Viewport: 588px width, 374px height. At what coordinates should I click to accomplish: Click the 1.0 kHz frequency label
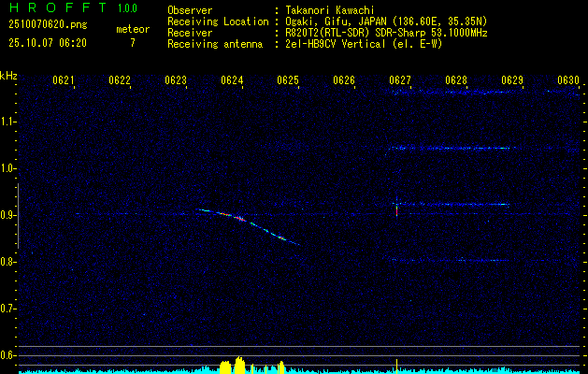pyautogui.click(x=7, y=168)
